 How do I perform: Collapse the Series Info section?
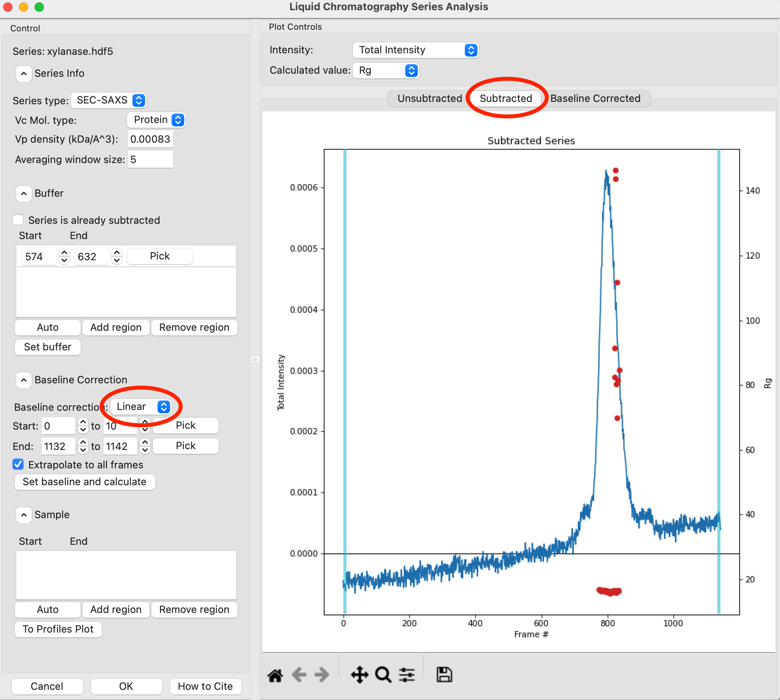coord(24,73)
